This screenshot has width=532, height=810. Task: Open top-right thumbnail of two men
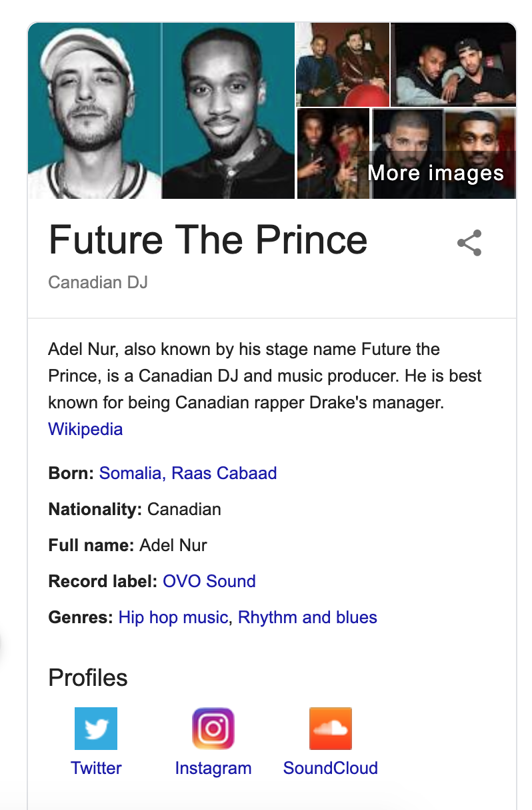(453, 65)
